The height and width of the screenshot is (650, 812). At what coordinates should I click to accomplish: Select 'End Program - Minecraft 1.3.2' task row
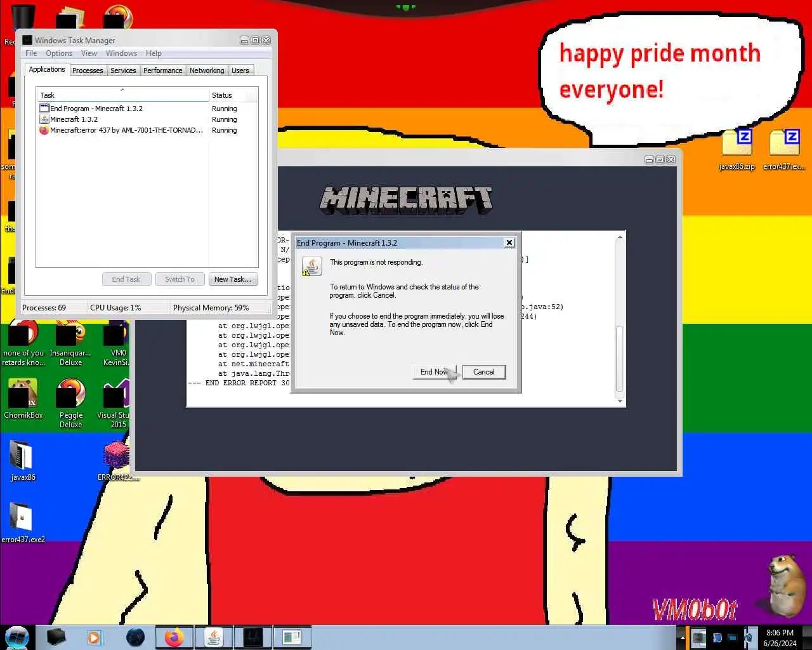(x=147, y=109)
